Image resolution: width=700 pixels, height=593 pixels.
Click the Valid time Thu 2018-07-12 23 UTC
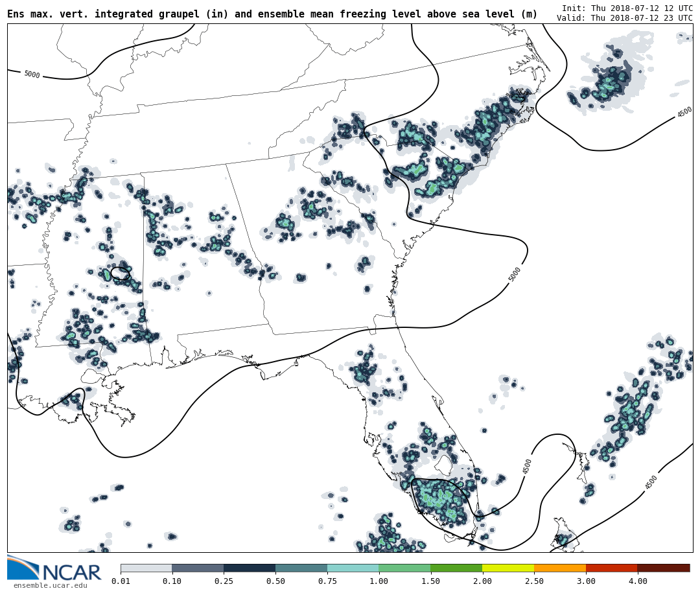coord(624,18)
